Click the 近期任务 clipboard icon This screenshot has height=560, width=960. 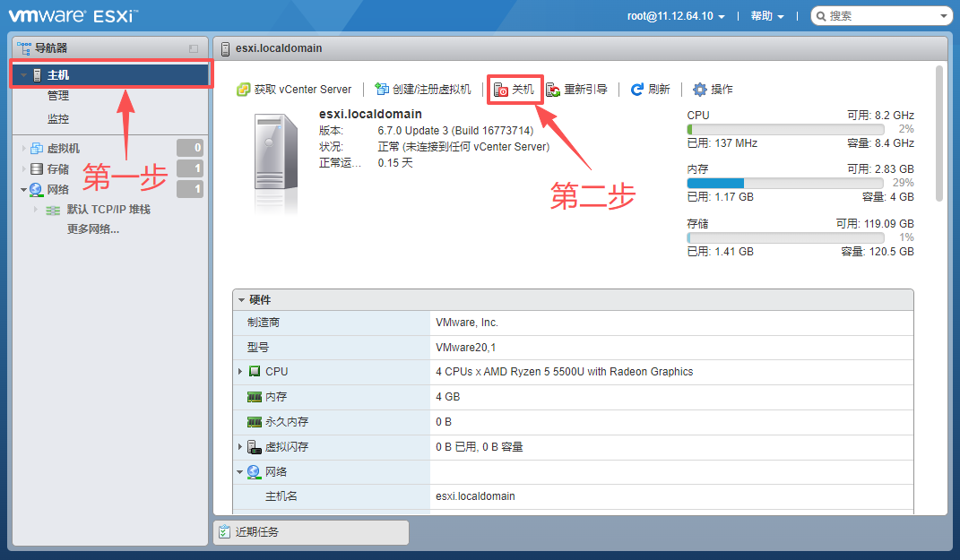click(x=224, y=532)
